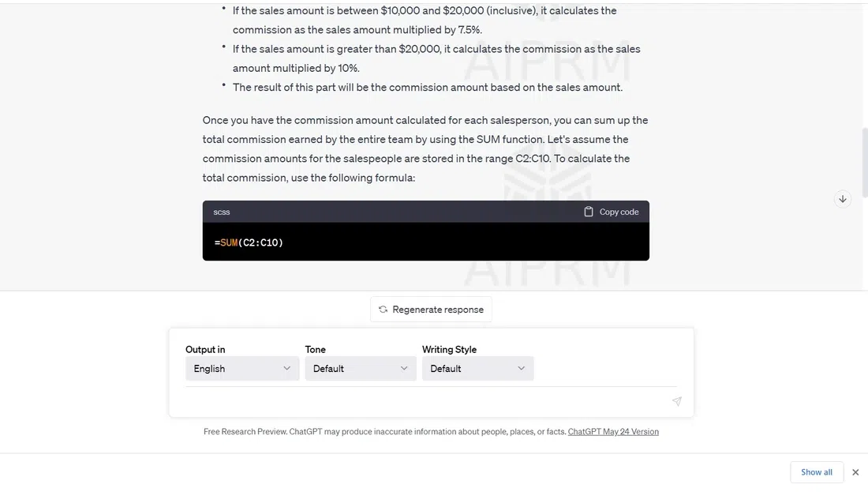Viewport: 868px width, 492px height.
Task: Click the scss label on the code block
Action: (x=222, y=212)
